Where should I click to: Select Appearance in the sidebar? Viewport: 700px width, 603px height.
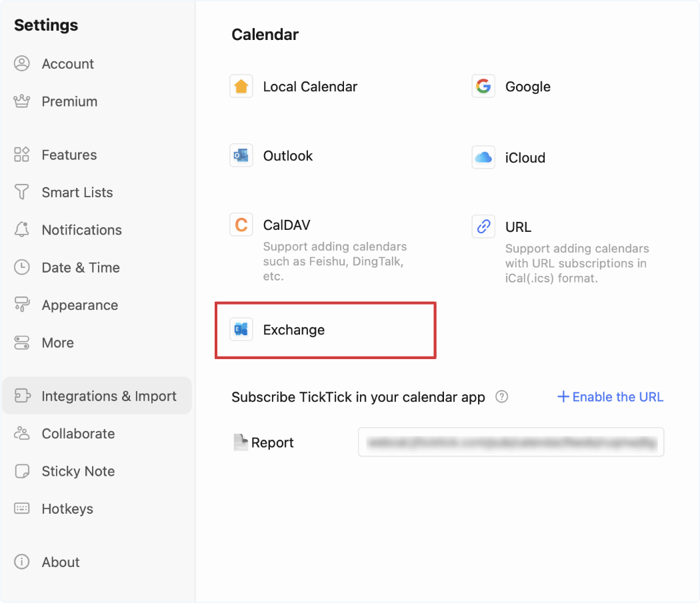97,304
